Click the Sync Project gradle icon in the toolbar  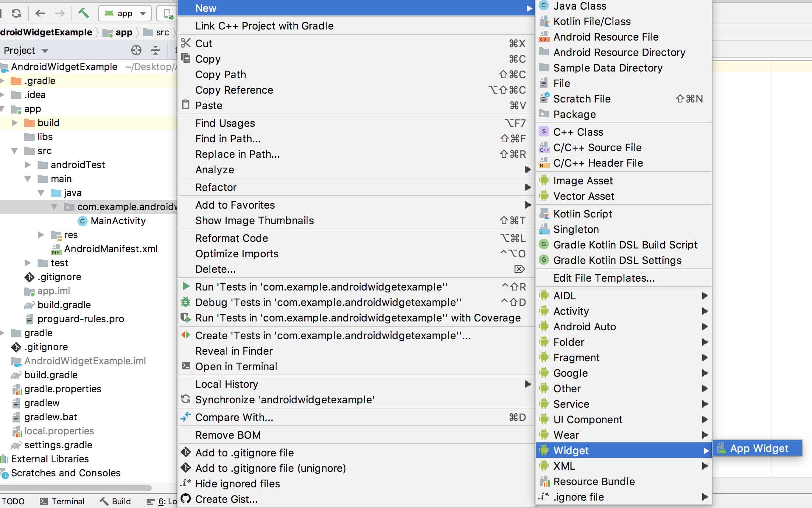(x=16, y=13)
